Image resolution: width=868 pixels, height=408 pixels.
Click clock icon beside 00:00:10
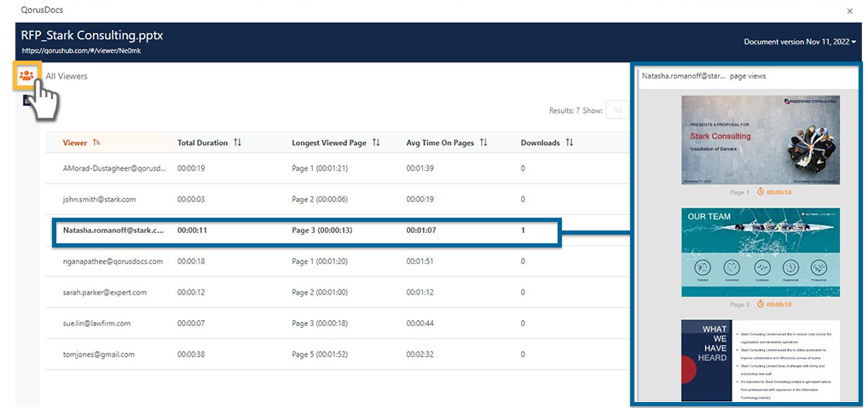pos(761,304)
